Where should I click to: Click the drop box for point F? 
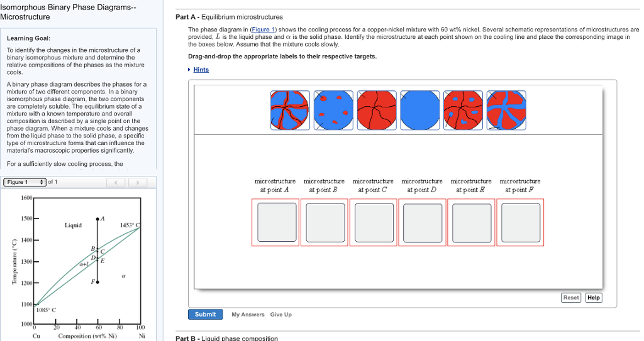[520, 222]
